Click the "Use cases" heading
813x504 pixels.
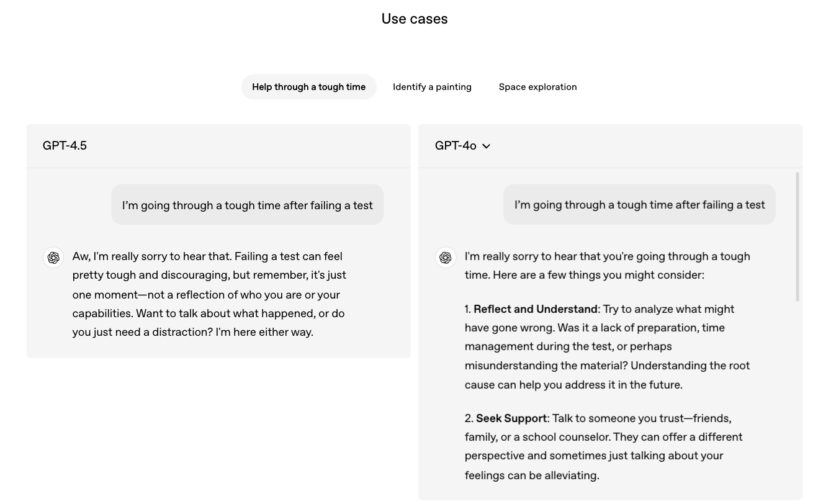click(x=415, y=19)
